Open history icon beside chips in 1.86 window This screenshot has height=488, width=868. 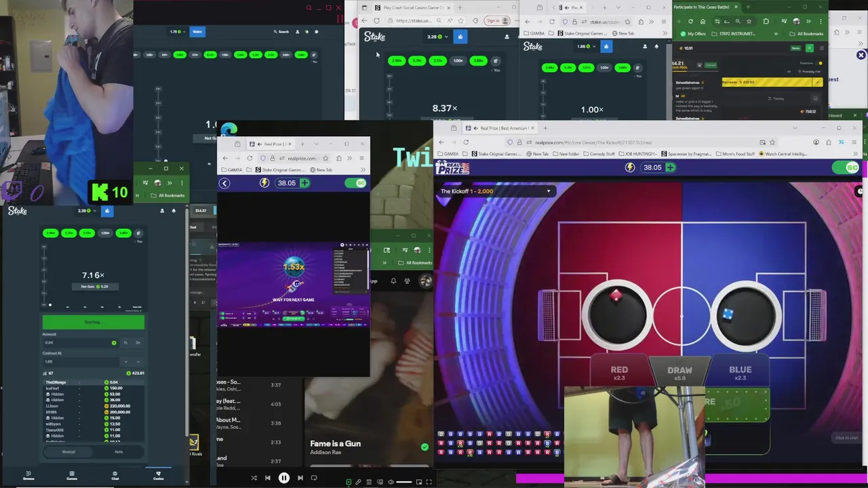point(639,68)
